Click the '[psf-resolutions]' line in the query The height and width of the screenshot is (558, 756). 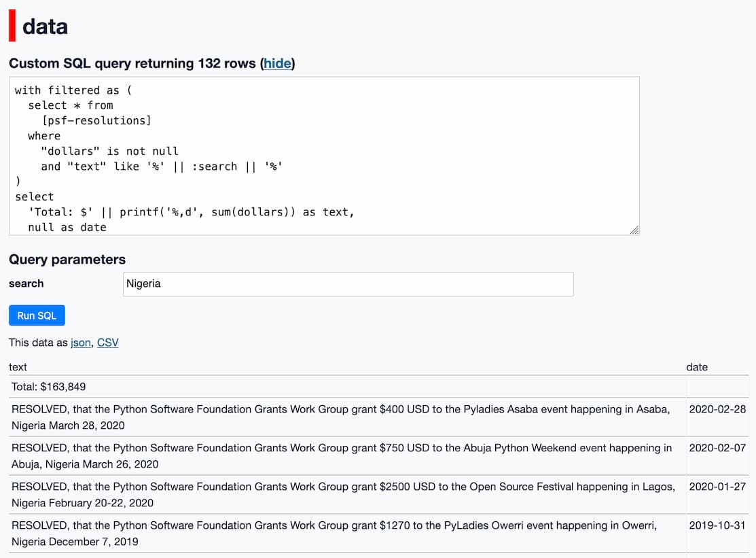click(x=96, y=120)
